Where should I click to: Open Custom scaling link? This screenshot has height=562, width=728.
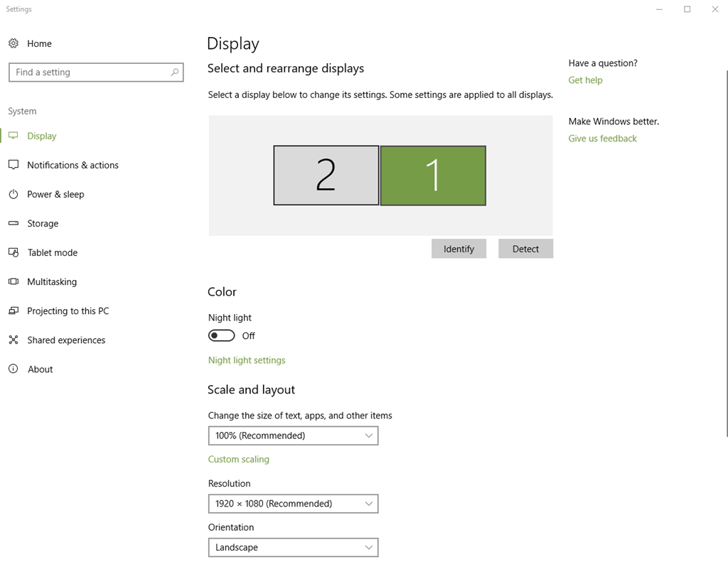point(239,459)
